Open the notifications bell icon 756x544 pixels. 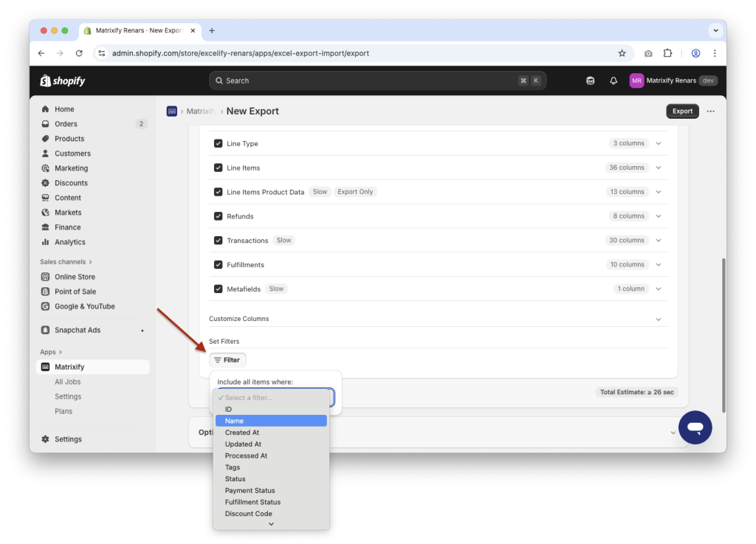pyautogui.click(x=613, y=80)
